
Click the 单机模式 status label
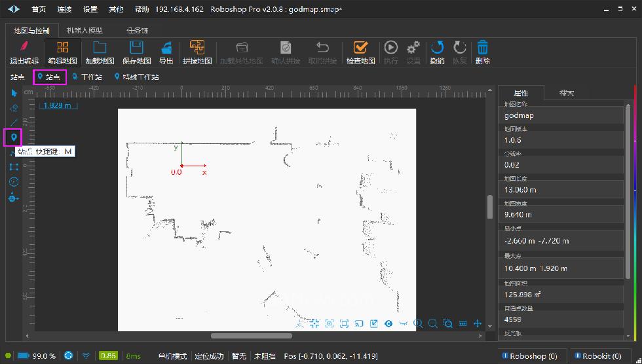click(x=173, y=356)
